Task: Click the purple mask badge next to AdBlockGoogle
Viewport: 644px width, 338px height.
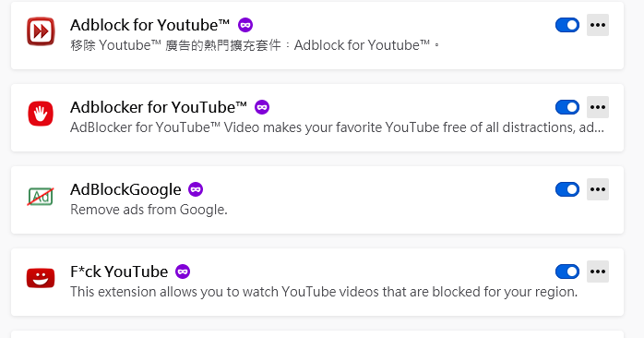Action: pyautogui.click(x=196, y=189)
